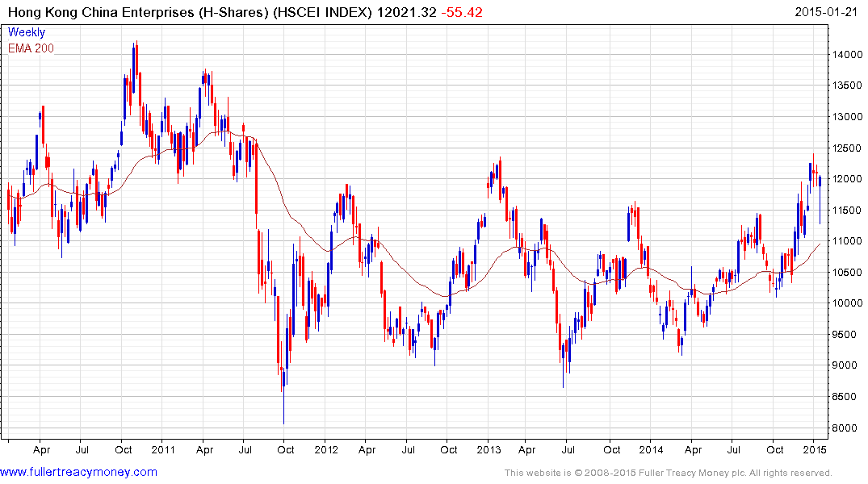Image resolution: width=868 pixels, height=484 pixels.
Task: Click the 11000 price axis label
Action: coord(848,241)
